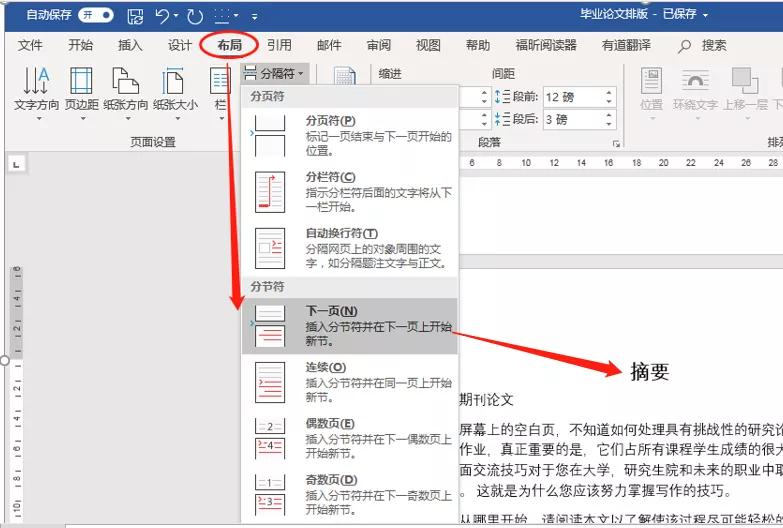783x528 pixels.
Task: Open 纸张大小 paper size options
Action: [x=175, y=93]
